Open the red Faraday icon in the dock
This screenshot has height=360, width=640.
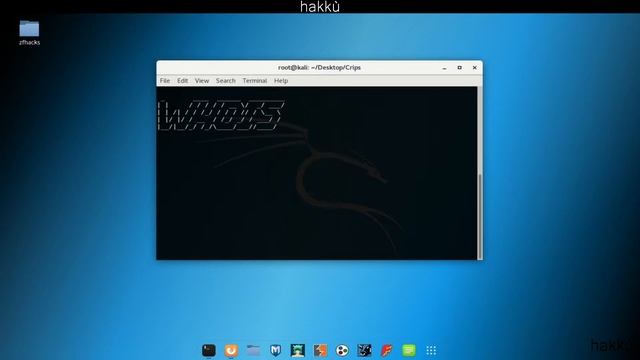pos(387,350)
